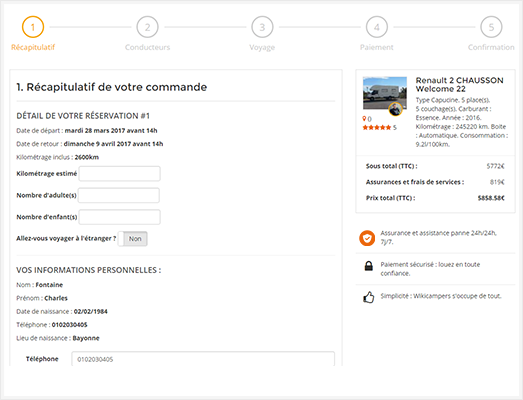Click the orange shield assurance icon
The width and height of the screenshot is (523, 400).
[367, 238]
